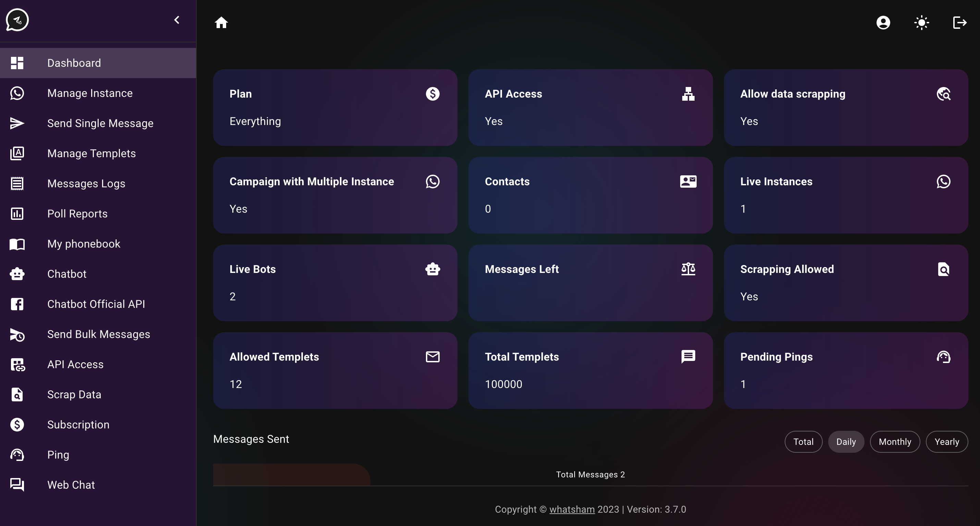Click the home icon in top bar
The image size is (980, 526).
221,23
